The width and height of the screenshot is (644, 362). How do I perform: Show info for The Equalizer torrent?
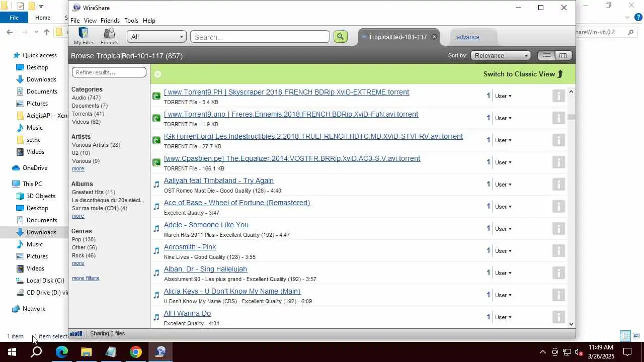pyautogui.click(x=558, y=162)
